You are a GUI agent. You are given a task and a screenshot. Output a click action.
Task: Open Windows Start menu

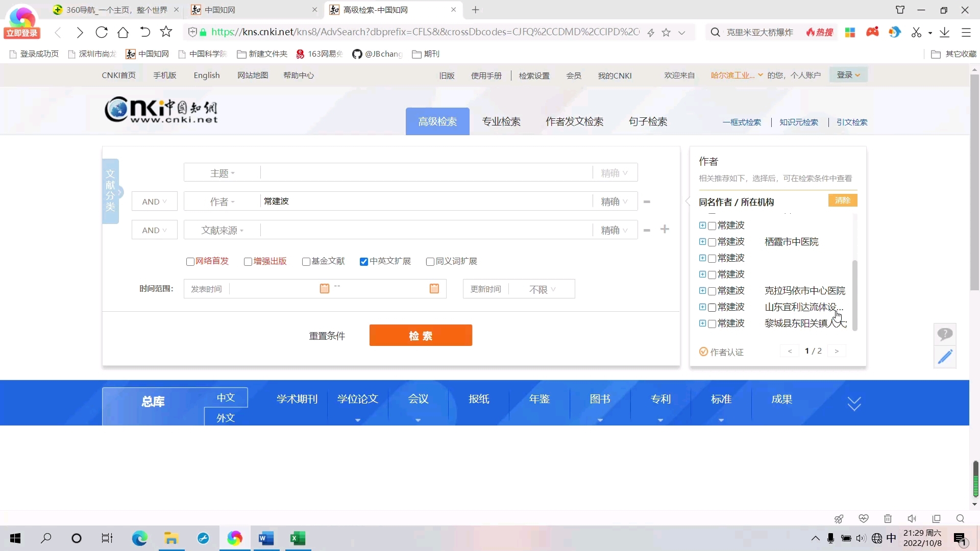tap(15, 538)
